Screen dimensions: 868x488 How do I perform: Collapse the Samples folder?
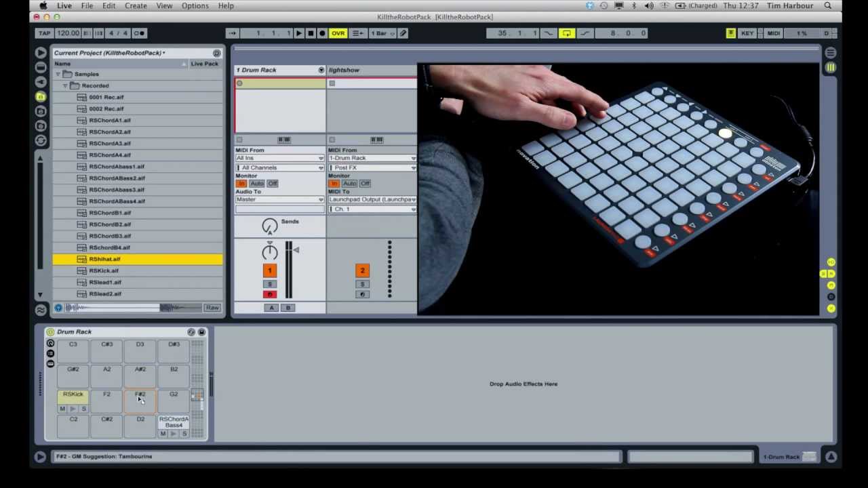pyautogui.click(x=58, y=74)
